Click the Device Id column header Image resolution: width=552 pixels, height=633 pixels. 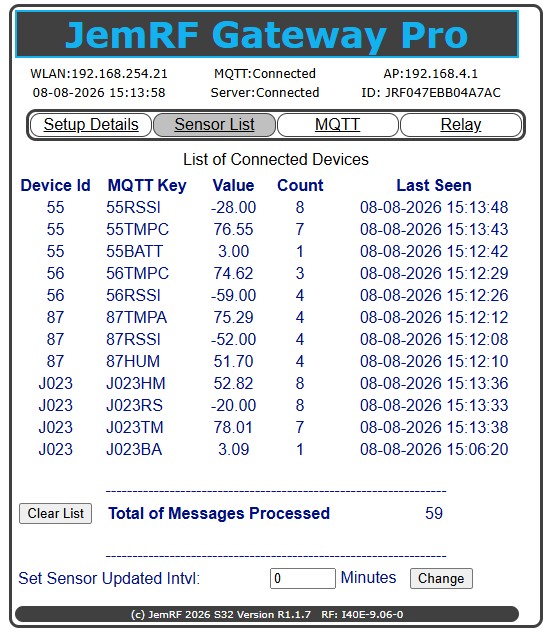point(55,186)
